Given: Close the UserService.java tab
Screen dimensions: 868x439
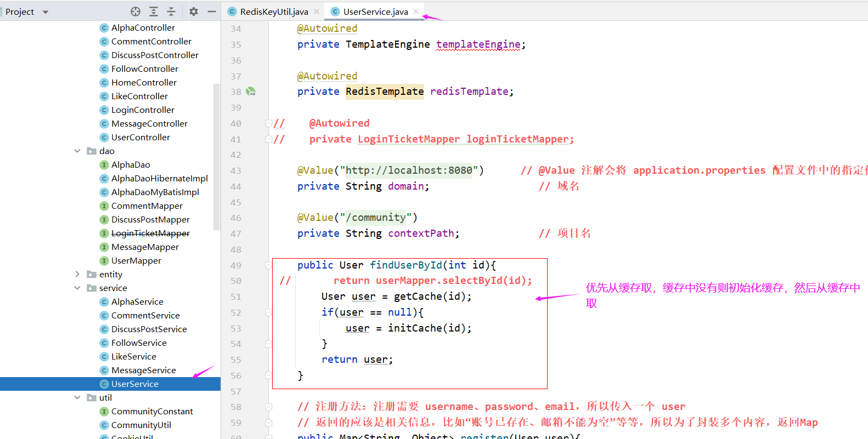Looking at the screenshot, I should tap(416, 12).
